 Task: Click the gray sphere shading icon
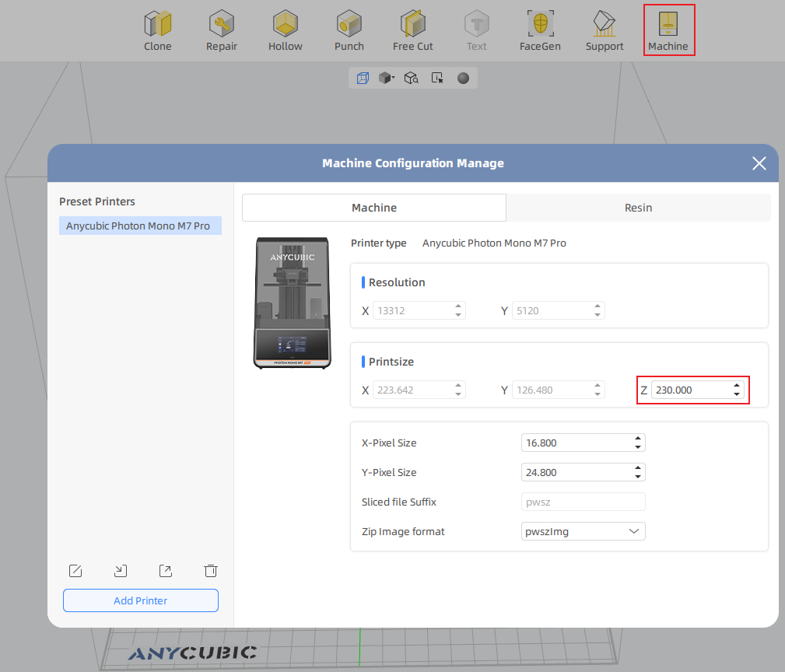(x=463, y=78)
